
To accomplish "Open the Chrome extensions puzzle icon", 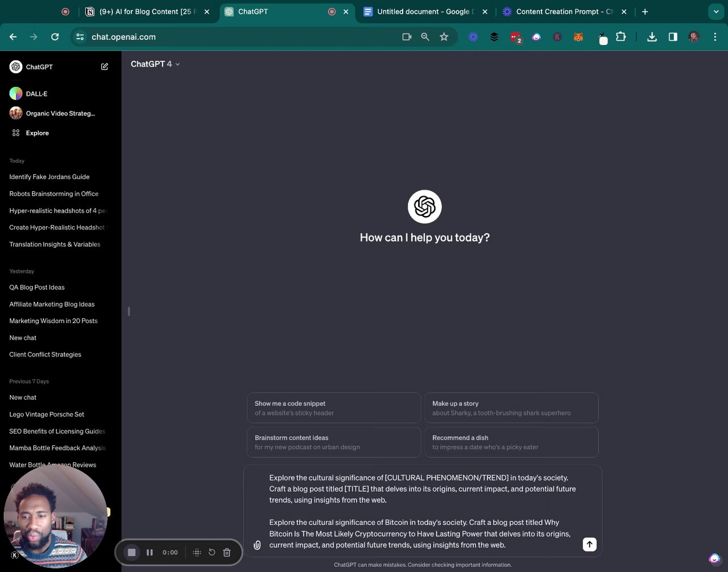I will 621,37.
